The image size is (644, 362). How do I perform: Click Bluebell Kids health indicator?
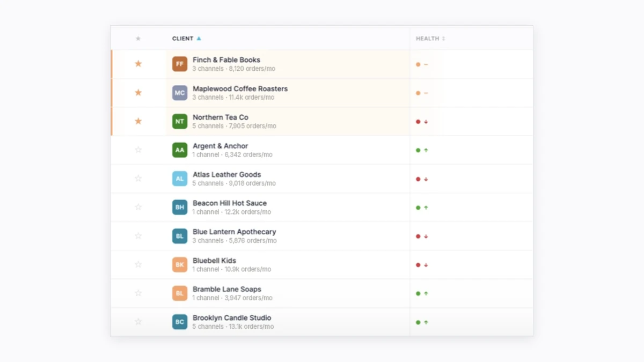click(x=422, y=265)
